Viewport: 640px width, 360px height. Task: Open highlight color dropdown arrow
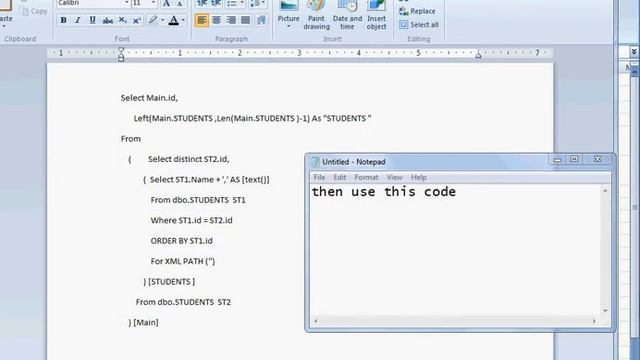click(162, 20)
